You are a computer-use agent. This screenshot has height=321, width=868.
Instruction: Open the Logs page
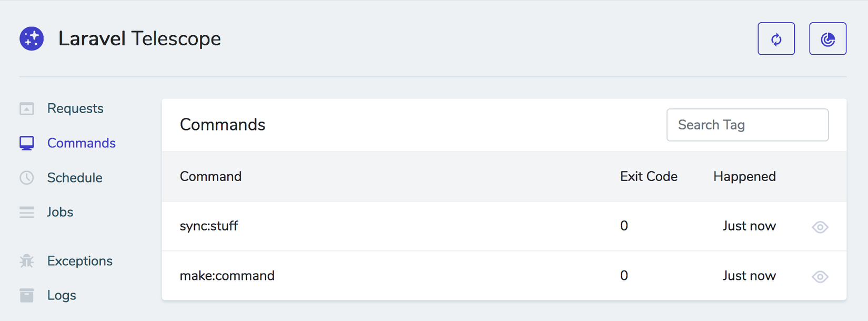click(62, 295)
